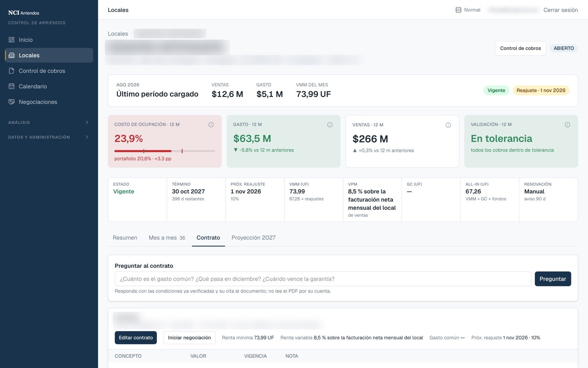Select the Locales building icon
The height and width of the screenshot is (368, 588).
[11, 55]
